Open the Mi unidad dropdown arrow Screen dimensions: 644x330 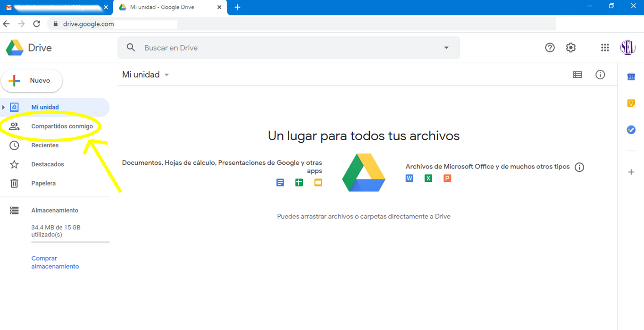(x=166, y=75)
